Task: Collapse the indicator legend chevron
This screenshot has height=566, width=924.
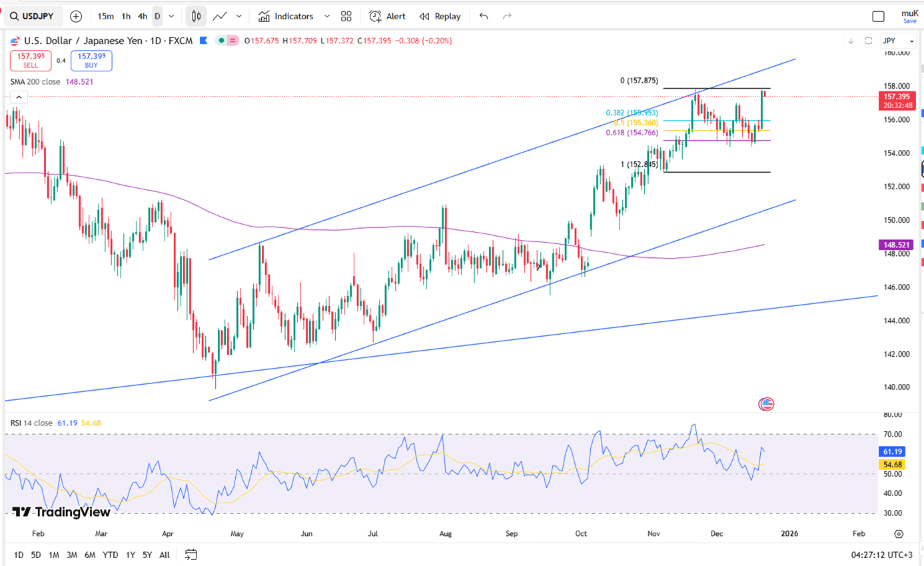Action: pyautogui.click(x=19, y=97)
